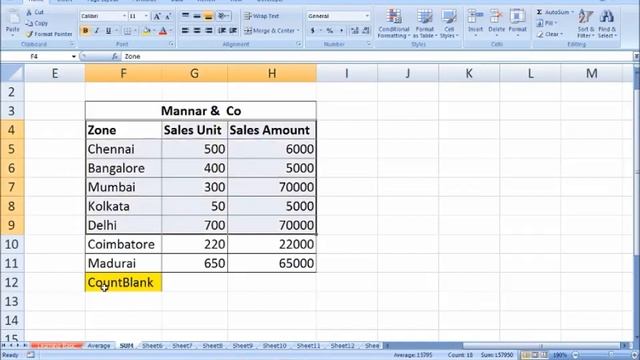Toggle Bold formatting
The image size is (640, 360).
coord(85,31)
